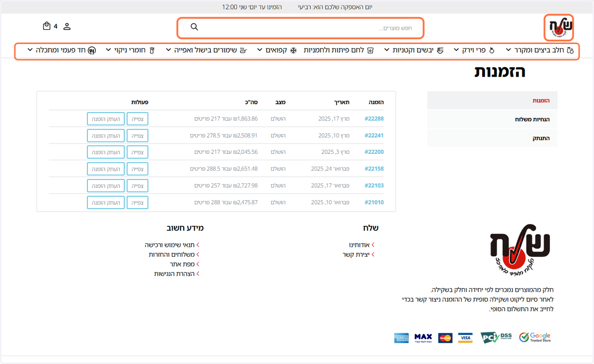
Task: Open order link #22288
Action: (x=374, y=119)
